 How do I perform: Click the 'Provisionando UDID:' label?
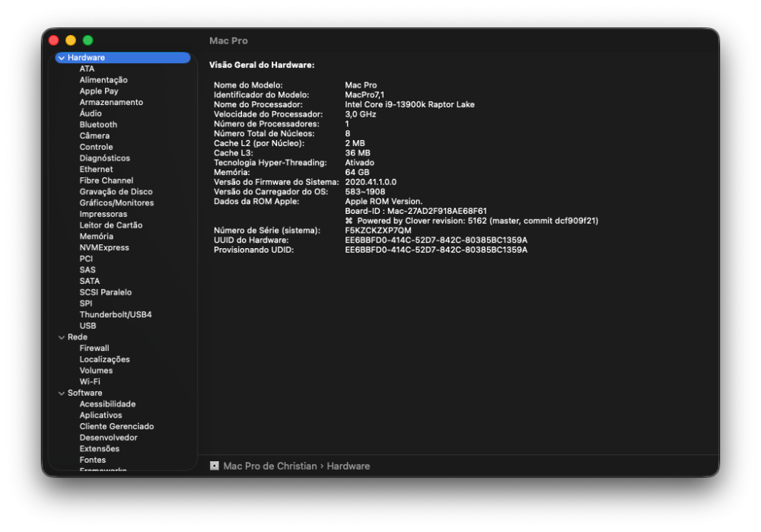coord(254,250)
